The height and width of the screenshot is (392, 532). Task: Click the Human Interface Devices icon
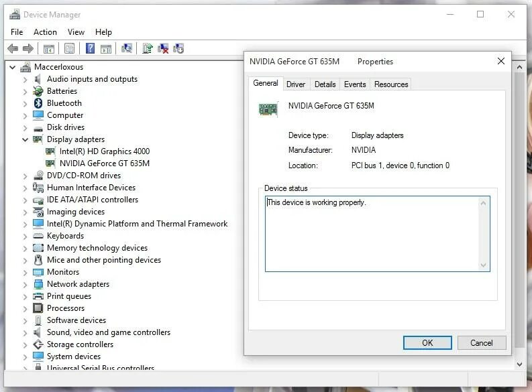click(38, 188)
